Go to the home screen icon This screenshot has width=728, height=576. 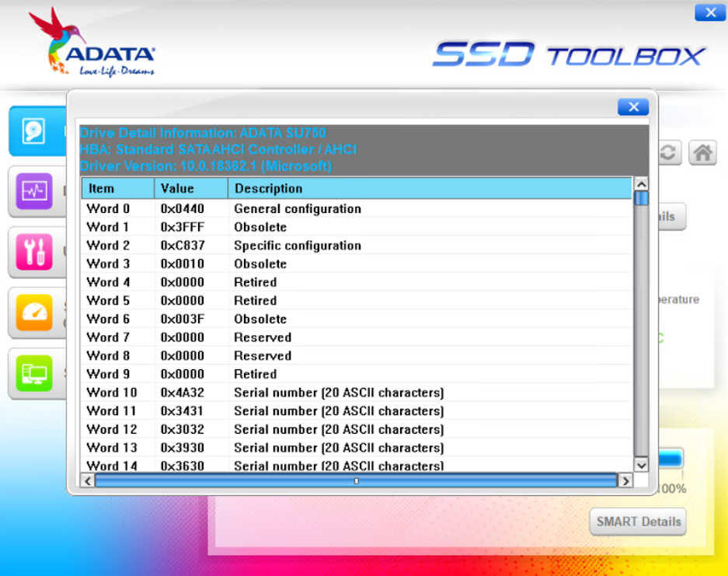[702, 152]
